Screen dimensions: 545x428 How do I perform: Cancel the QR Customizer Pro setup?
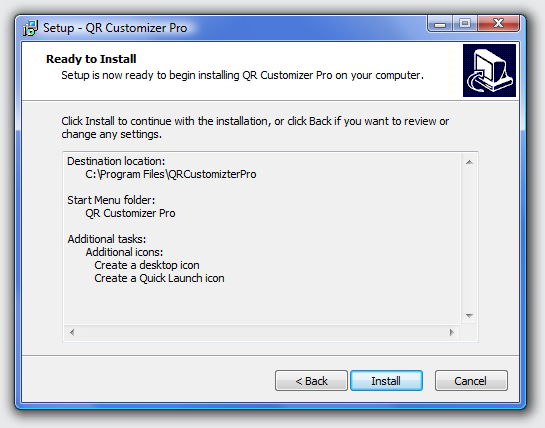pyautogui.click(x=471, y=381)
